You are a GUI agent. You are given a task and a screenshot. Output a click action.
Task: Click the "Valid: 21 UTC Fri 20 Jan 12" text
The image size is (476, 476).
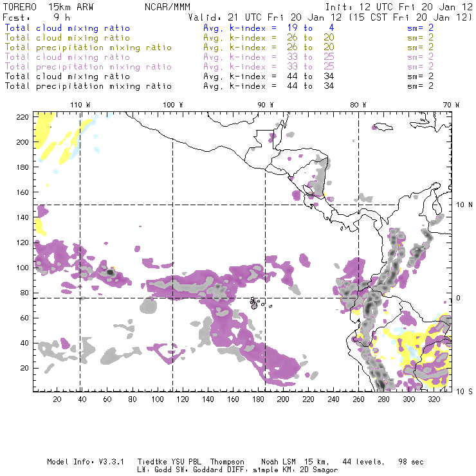click(265, 17)
